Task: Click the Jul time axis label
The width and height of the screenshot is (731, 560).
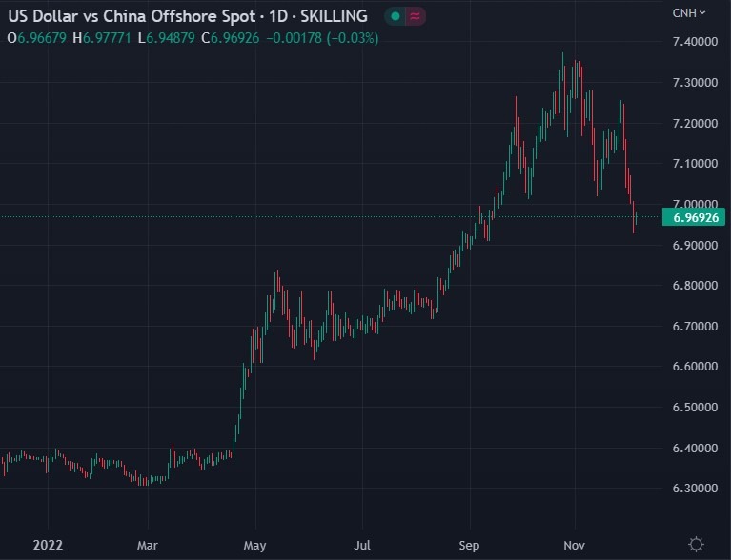Action: click(362, 545)
